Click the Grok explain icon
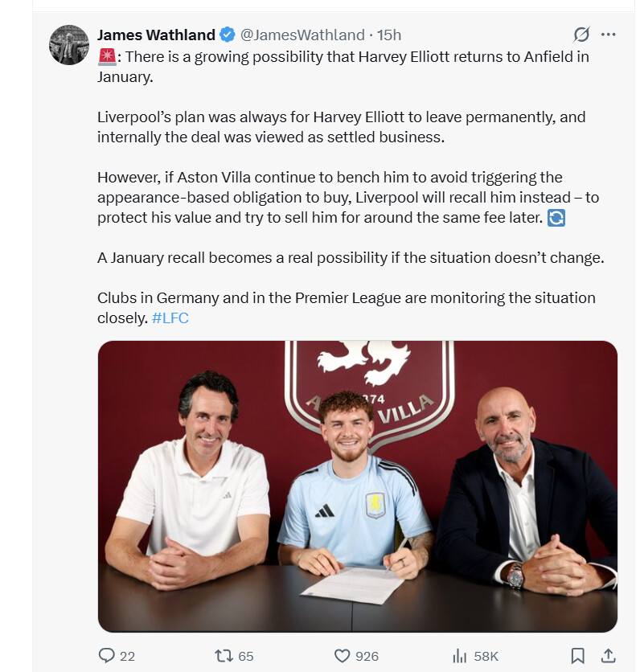This screenshot has height=672, width=640. 581,35
